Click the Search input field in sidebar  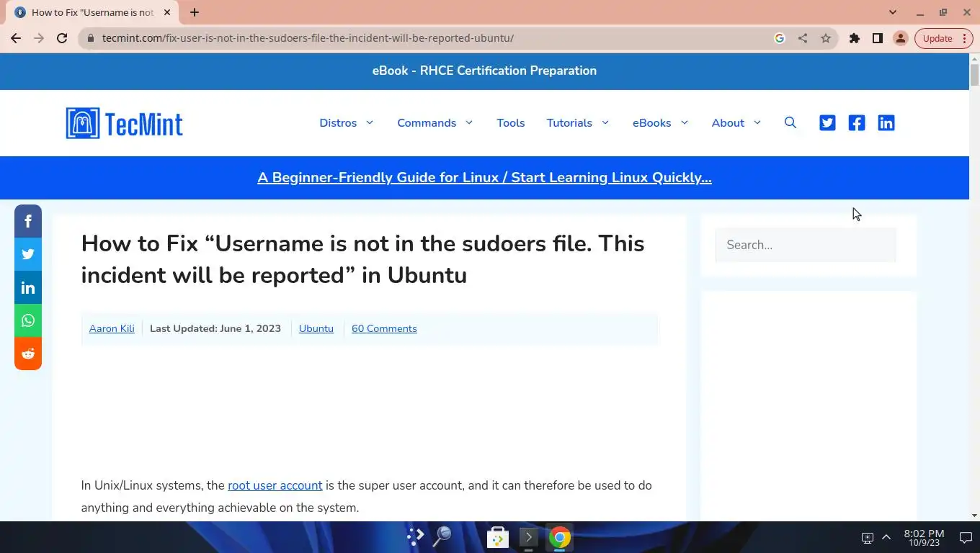806,245
